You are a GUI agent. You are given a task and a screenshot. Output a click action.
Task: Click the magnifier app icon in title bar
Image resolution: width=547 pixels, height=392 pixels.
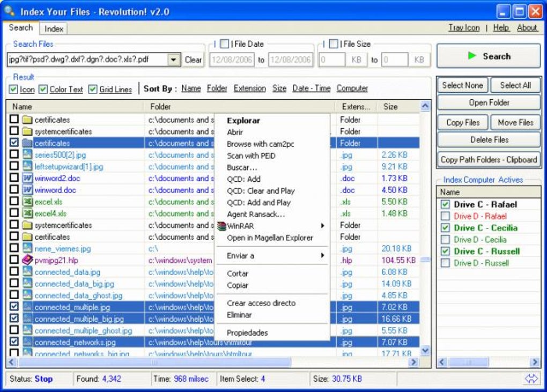pyautogui.click(x=10, y=11)
